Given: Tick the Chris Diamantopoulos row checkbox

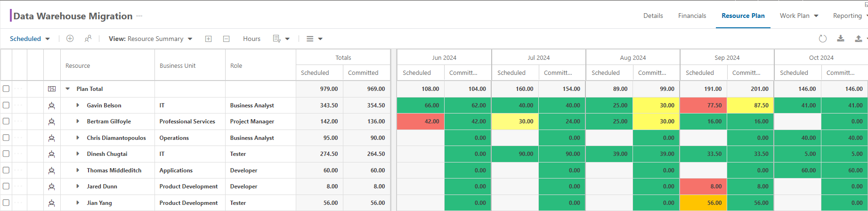Looking at the screenshot, I should tap(6, 138).
